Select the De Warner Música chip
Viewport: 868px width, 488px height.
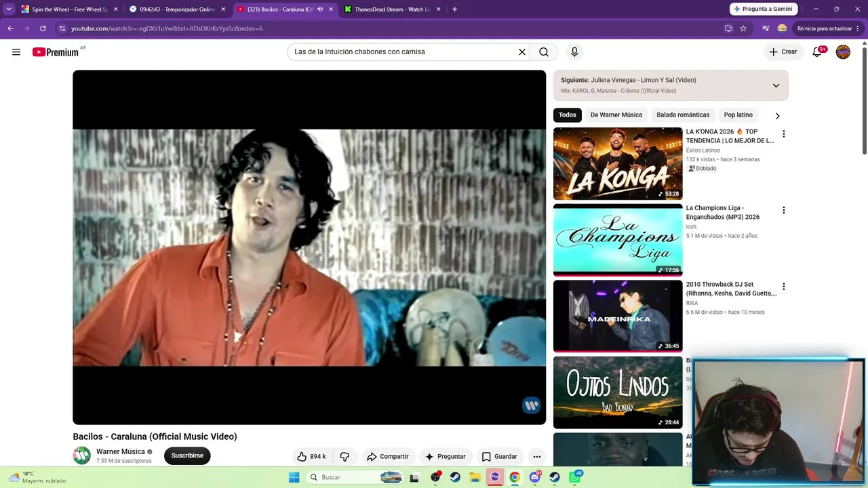tap(616, 115)
